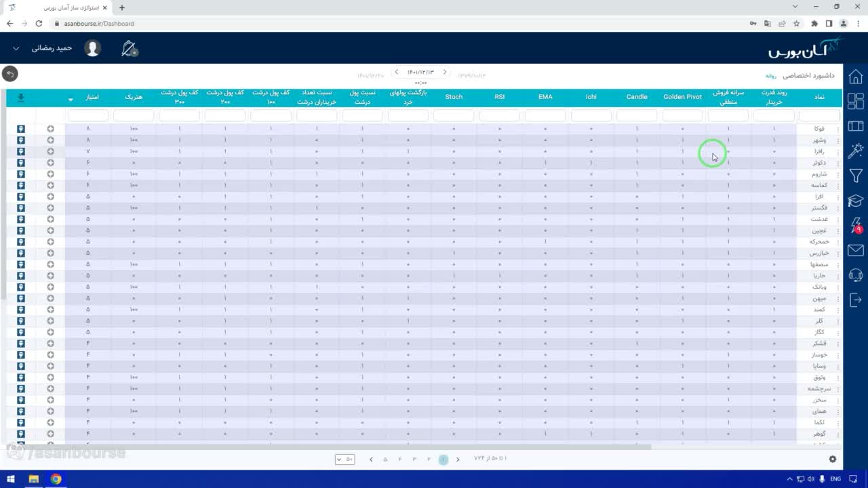This screenshot has height=488, width=868.
Task: Open the dashboard tiles icon in sidebar
Action: [855, 101]
